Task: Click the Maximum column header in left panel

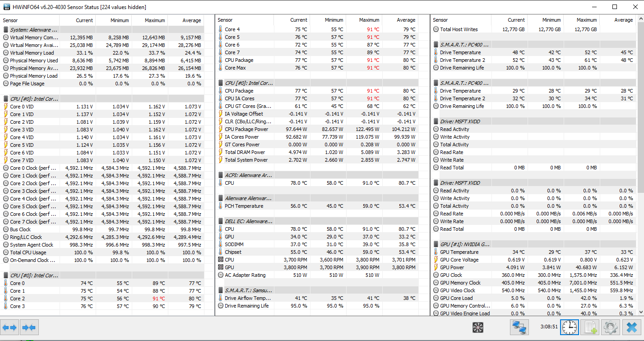Action: [154, 20]
